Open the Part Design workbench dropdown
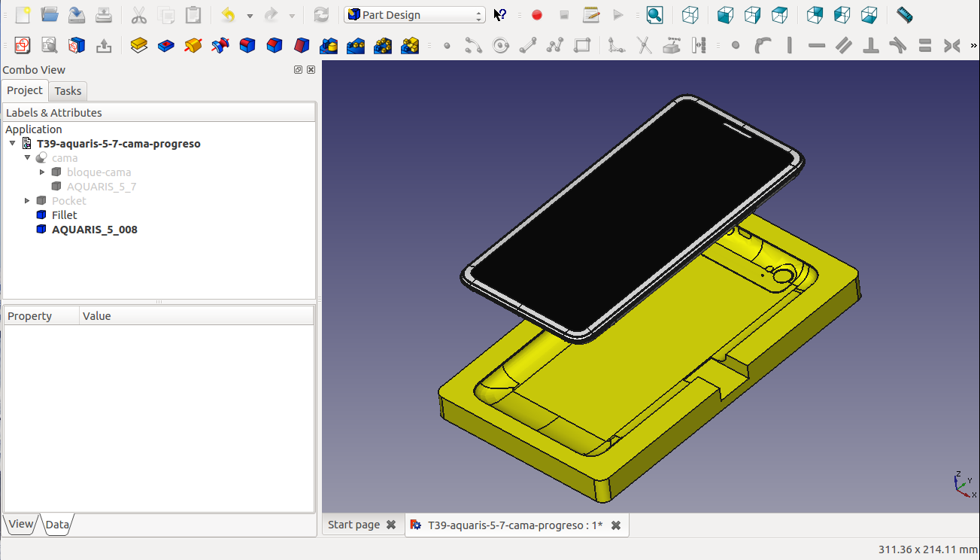The height and width of the screenshot is (560, 980). (414, 15)
